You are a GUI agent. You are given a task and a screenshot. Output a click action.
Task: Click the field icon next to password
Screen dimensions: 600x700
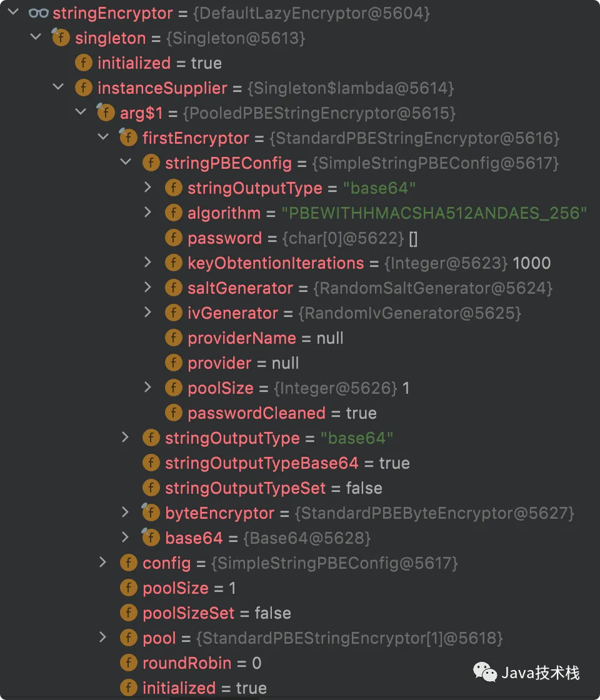tap(173, 238)
